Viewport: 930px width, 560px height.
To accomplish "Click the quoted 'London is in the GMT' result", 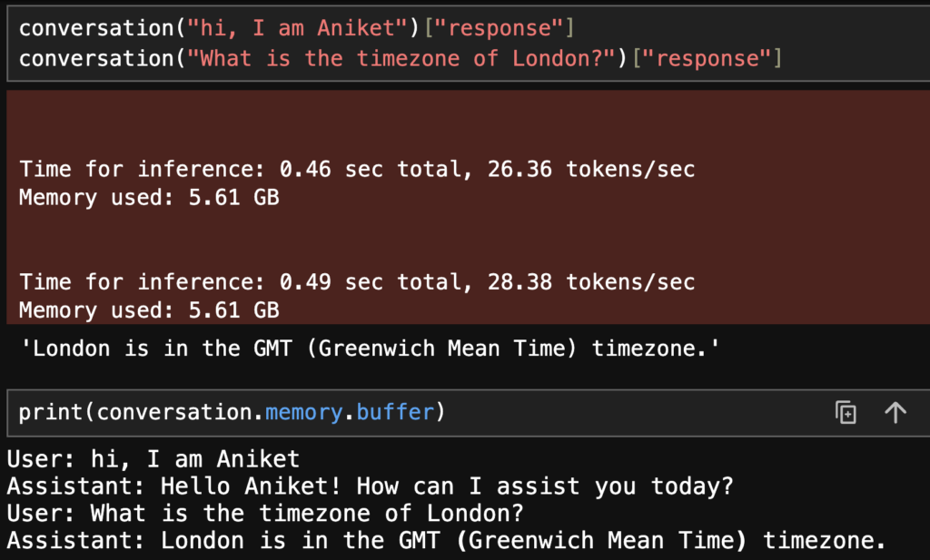I will tap(371, 349).
